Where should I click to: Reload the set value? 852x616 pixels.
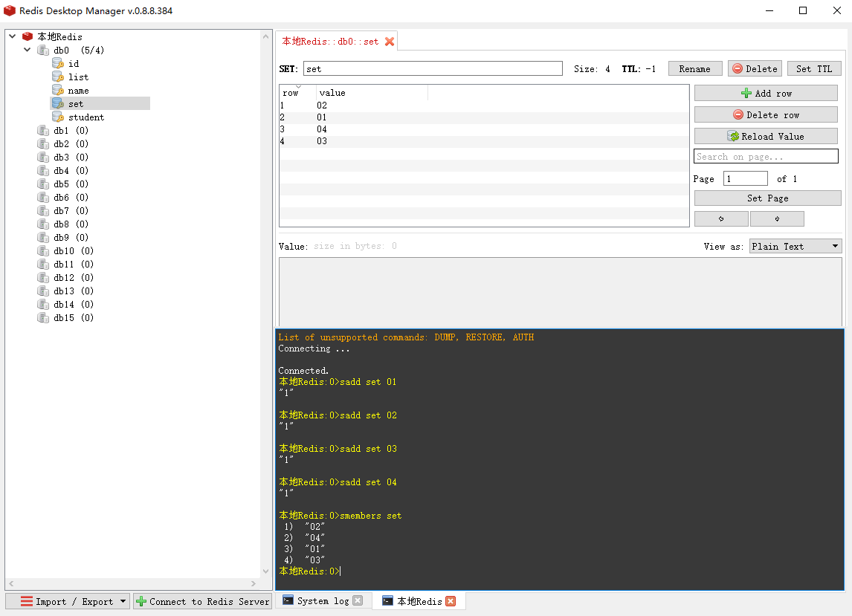point(767,136)
